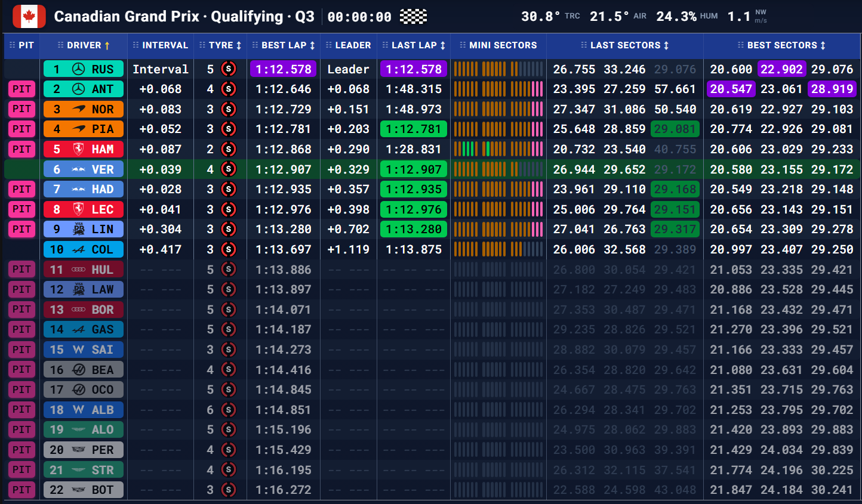This screenshot has height=504, width=862.
Task: Click the Cadillac logo beside PER
Action: (x=78, y=450)
